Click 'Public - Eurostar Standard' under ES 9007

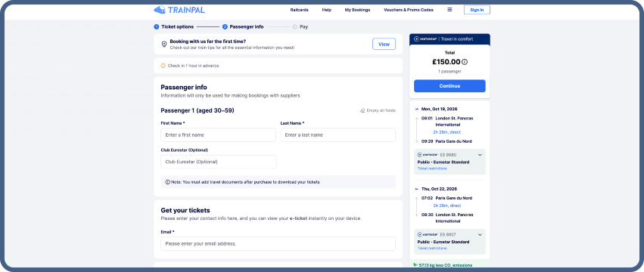click(443, 242)
